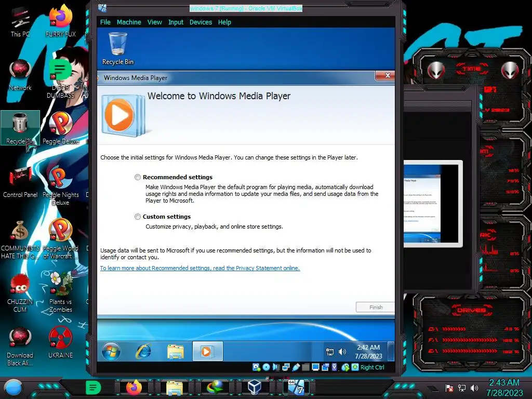Click VirtualBox audio indicator
This screenshot has width=532, height=399.
276,367
